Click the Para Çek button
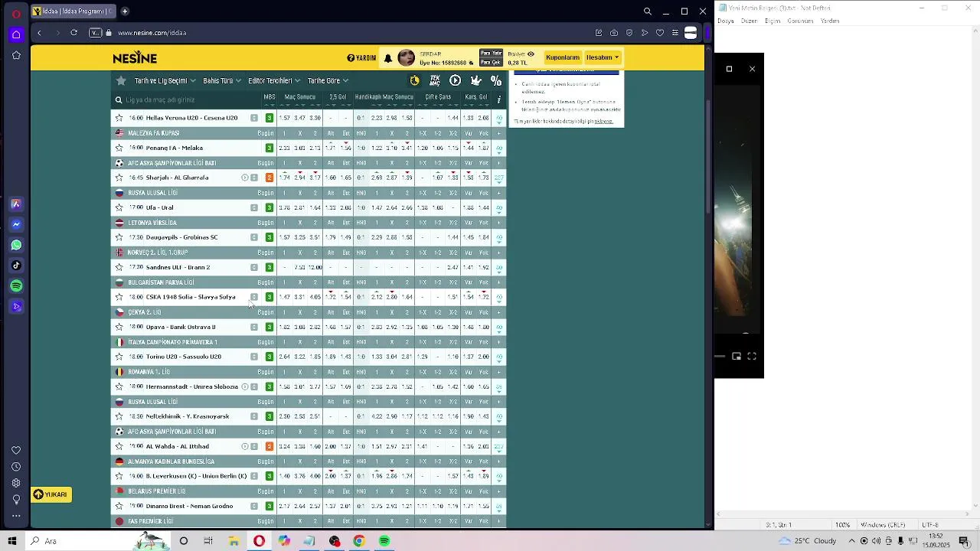The width and height of the screenshot is (980, 551). pos(491,63)
